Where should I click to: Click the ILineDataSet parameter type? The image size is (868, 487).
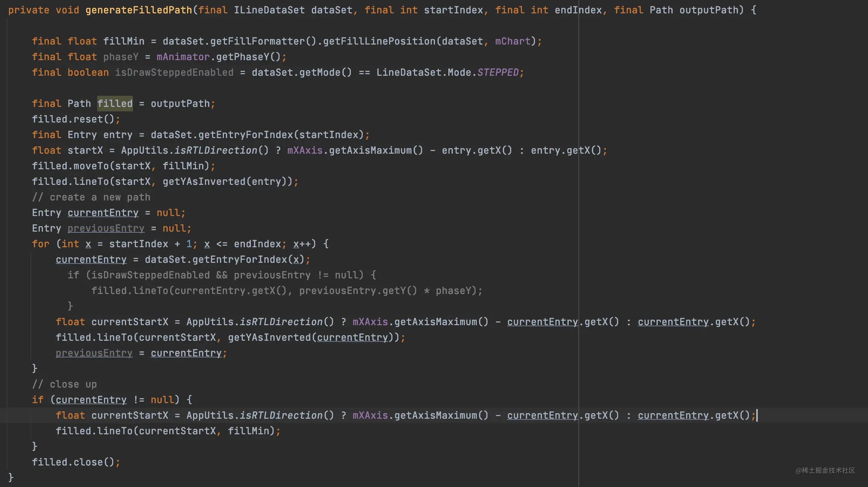point(269,10)
